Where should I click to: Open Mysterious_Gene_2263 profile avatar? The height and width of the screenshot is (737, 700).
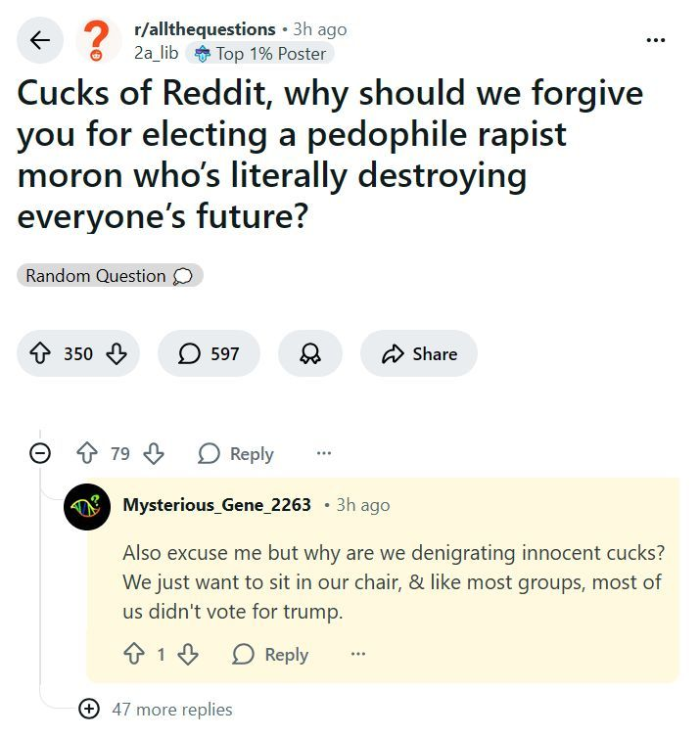click(87, 507)
